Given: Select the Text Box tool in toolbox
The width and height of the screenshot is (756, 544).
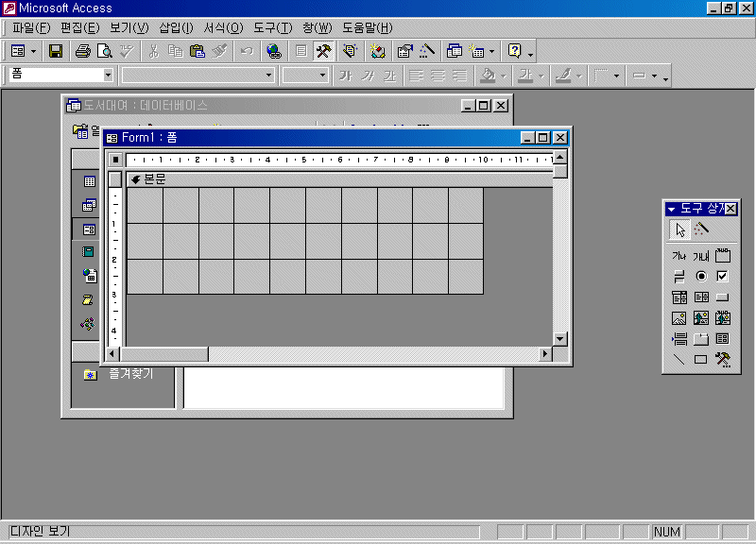Looking at the screenshot, I should click(x=701, y=256).
